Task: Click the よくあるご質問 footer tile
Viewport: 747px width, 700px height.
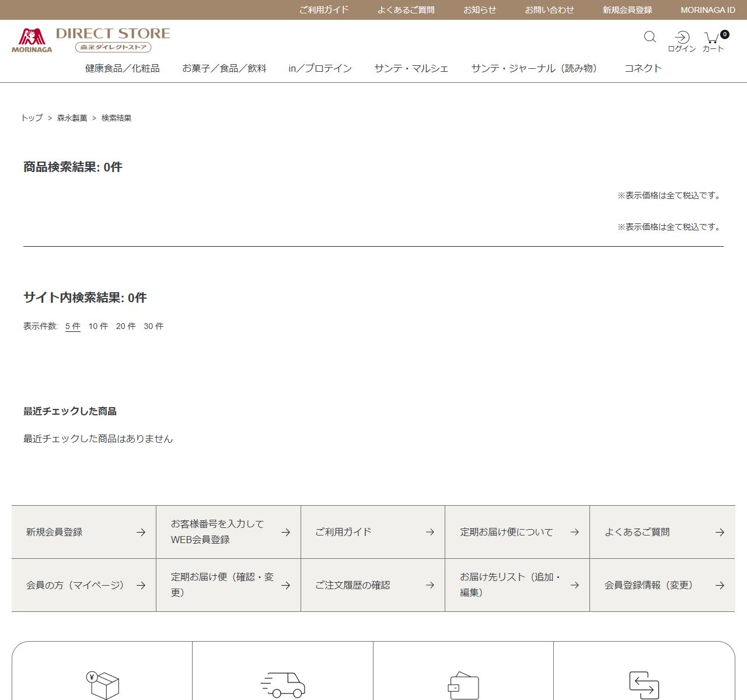Action: pyautogui.click(x=662, y=532)
